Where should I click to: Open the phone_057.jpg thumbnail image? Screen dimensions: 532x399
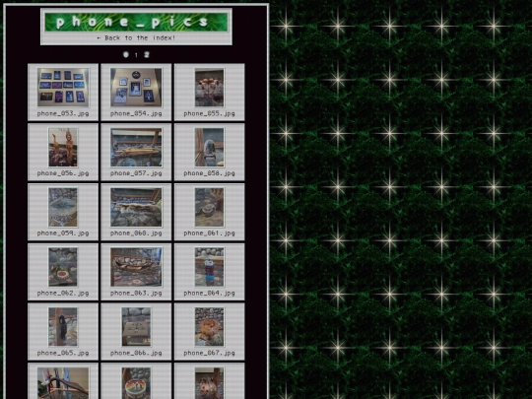[x=136, y=147]
